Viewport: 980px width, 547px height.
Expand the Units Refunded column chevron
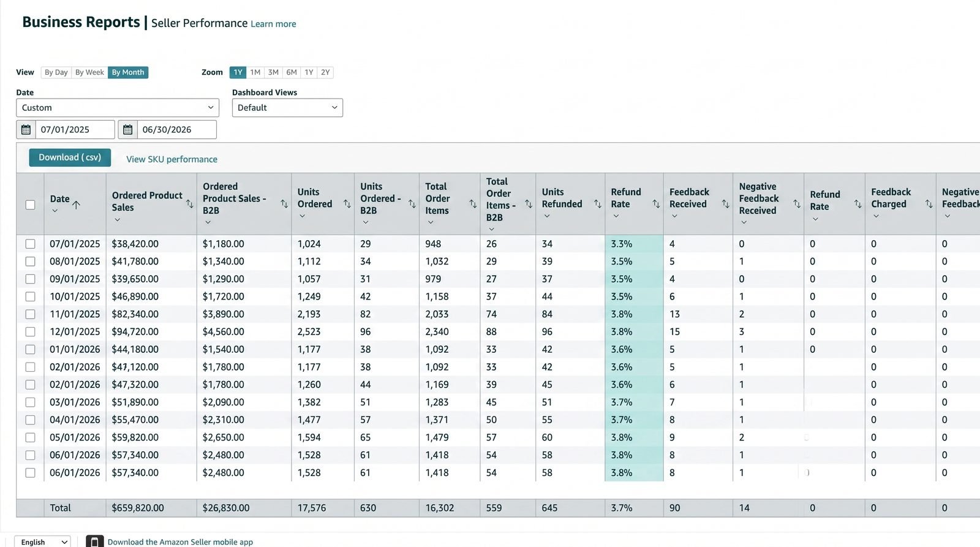click(547, 216)
